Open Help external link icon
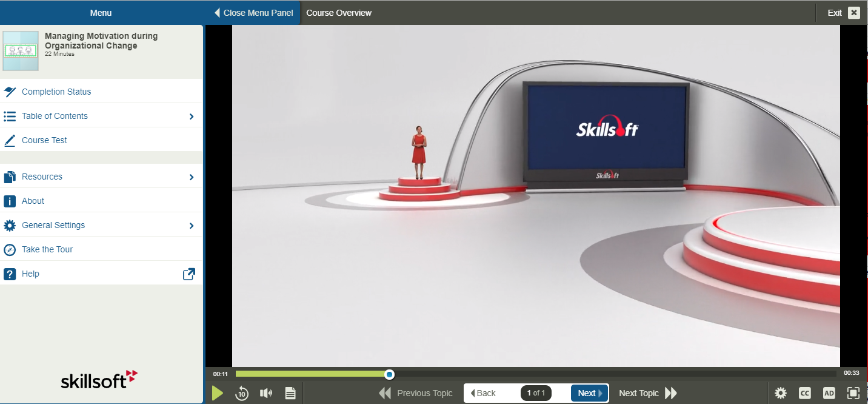Screen dimensions: 868x404 (189, 274)
